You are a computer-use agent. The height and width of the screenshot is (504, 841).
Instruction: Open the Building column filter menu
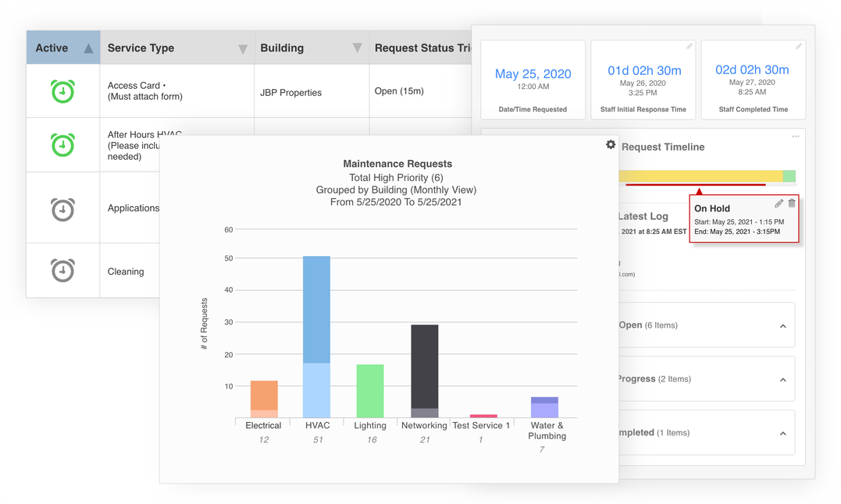pyautogui.click(x=358, y=47)
